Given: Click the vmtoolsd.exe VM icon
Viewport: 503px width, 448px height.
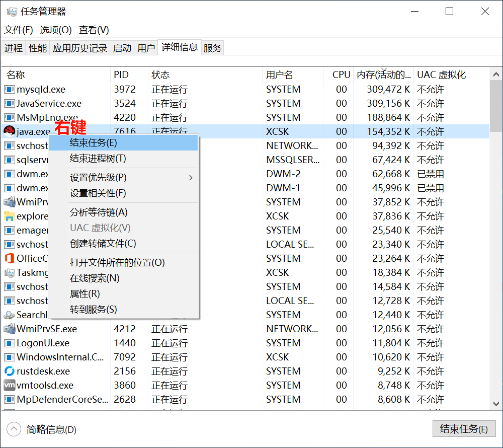Looking at the screenshot, I should [x=9, y=385].
